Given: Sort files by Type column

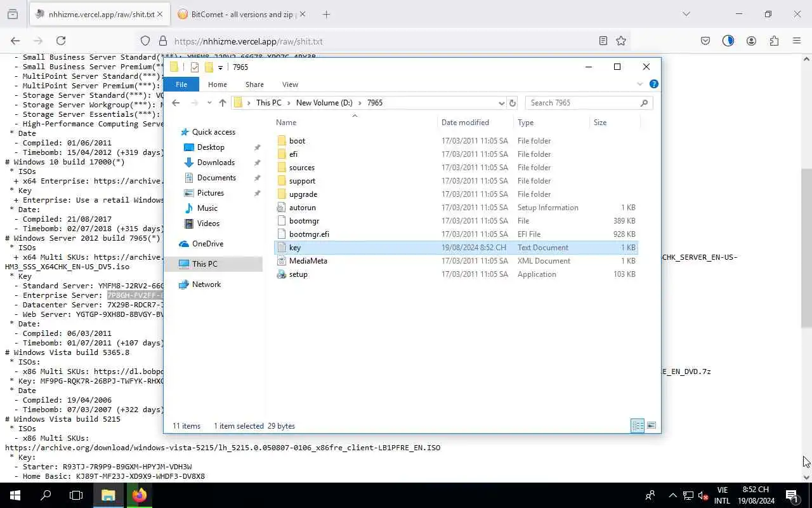Looking at the screenshot, I should tap(551, 123).
